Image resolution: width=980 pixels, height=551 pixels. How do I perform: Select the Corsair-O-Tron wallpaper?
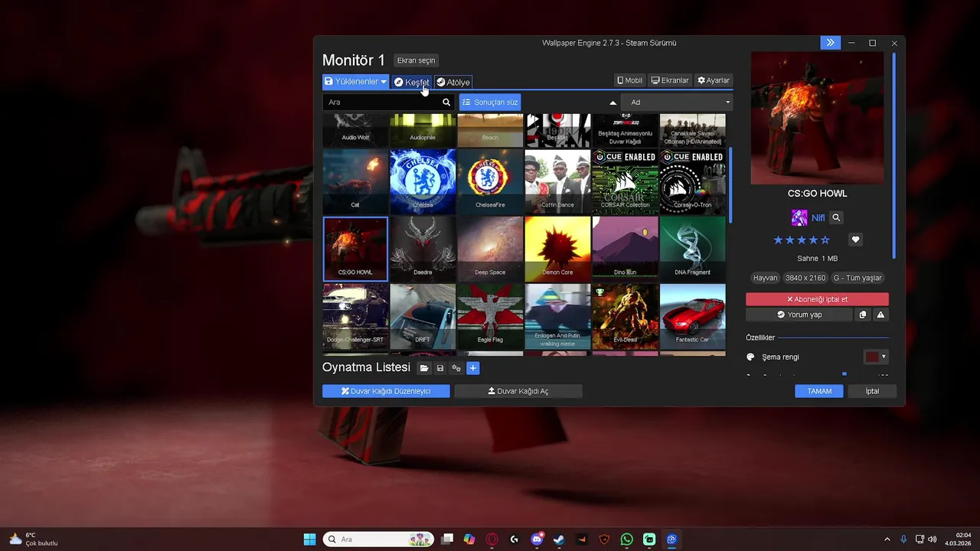point(692,182)
